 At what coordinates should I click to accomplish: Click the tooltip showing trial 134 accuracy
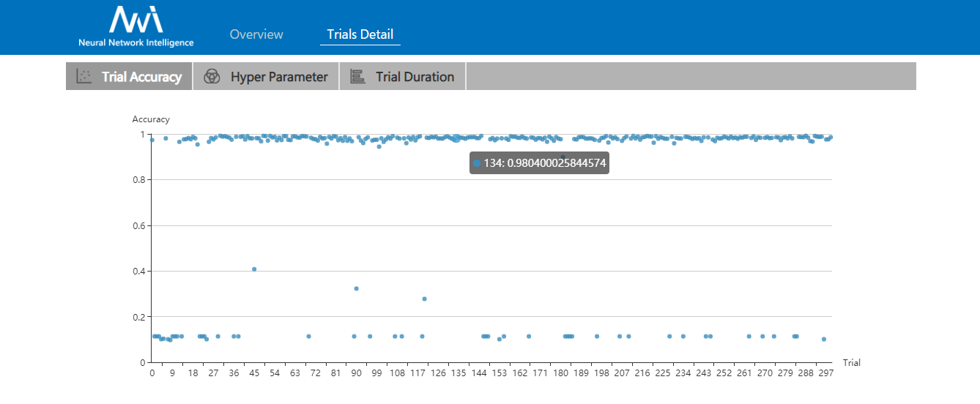539,163
